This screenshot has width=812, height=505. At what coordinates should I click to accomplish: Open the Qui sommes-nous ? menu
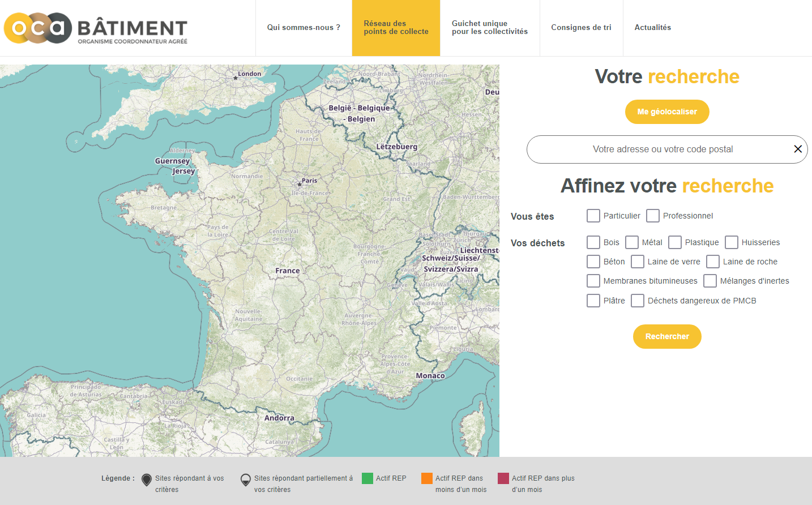304,28
